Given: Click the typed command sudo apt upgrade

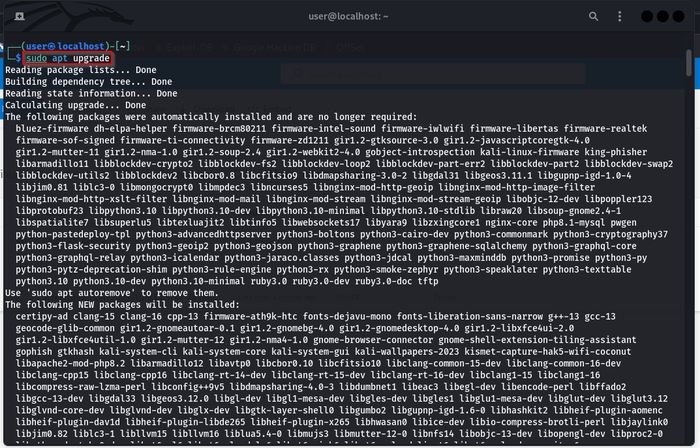Looking at the screenshot, I should [x=67, y=58].
